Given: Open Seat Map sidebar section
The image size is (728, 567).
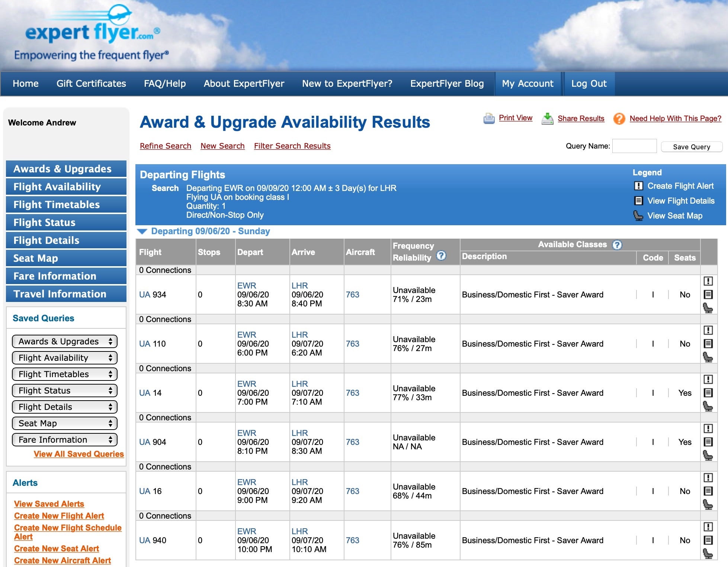Looking at the screenshot, I should coord(66,258).
